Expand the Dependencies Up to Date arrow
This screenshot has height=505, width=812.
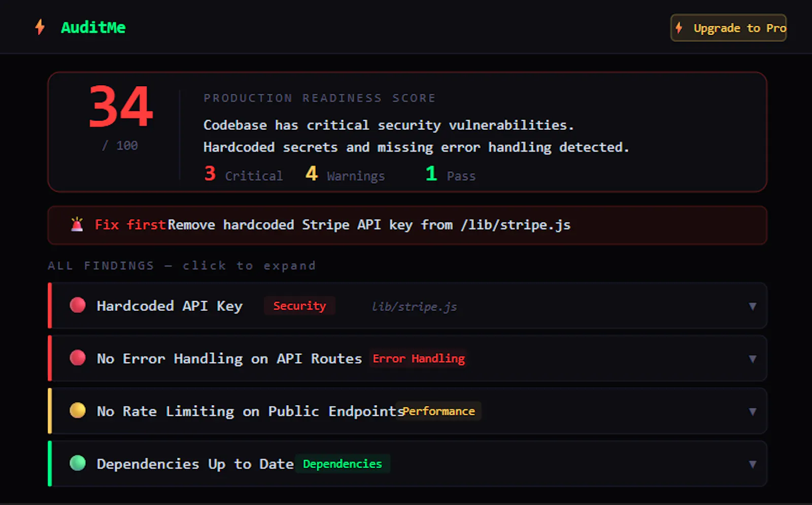(x=753, y=464)
